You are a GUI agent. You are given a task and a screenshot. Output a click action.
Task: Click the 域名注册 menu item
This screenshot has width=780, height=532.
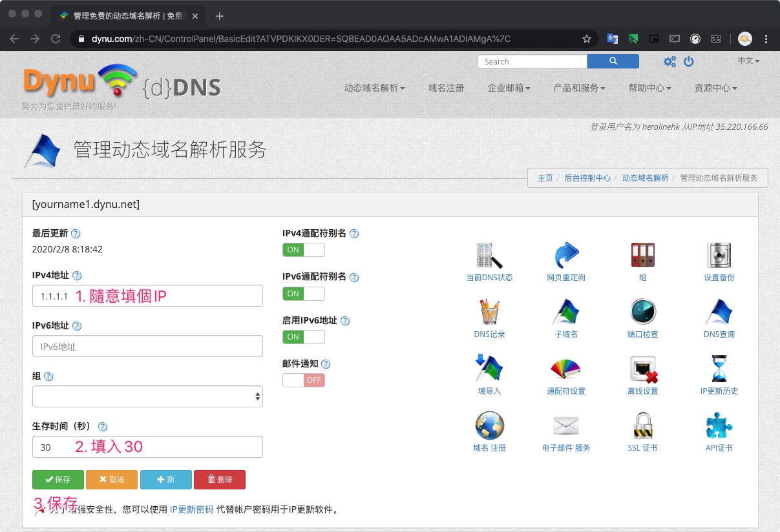(446, 88)
